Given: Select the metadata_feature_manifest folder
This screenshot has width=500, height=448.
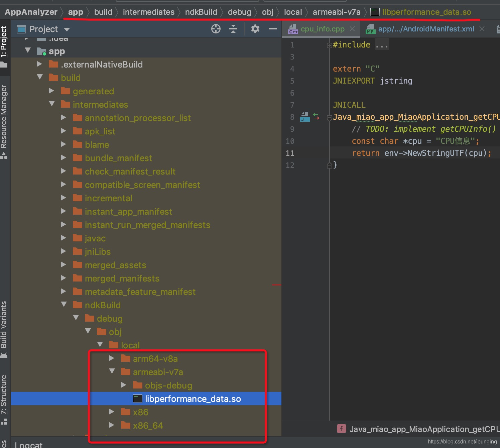Looking at the screenshot, I should [x=140, y=292].
